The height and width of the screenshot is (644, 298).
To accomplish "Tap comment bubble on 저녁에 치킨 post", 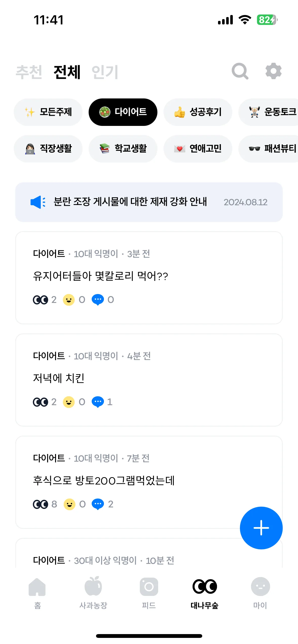I will (98, 402).
